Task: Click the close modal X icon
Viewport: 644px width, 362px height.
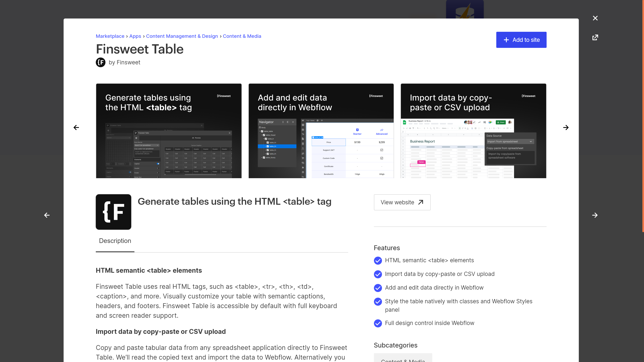Action: pyautogui.click(x=595, y=18)
